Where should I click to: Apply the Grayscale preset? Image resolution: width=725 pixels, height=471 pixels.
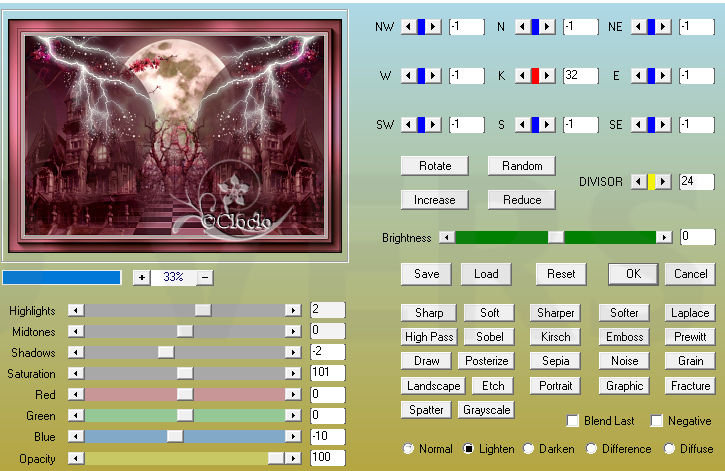[x=486, y=410]
